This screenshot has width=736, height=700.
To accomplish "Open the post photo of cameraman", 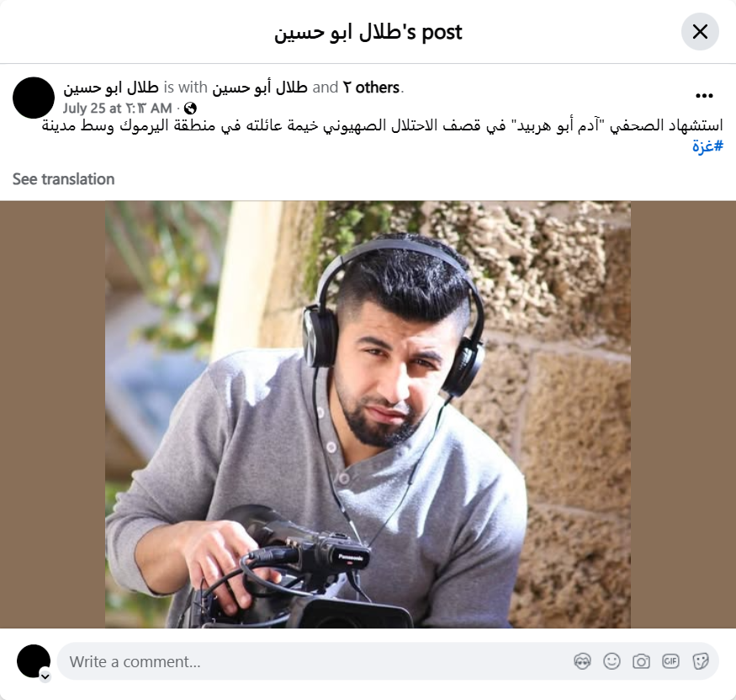I will pos(368,415).
